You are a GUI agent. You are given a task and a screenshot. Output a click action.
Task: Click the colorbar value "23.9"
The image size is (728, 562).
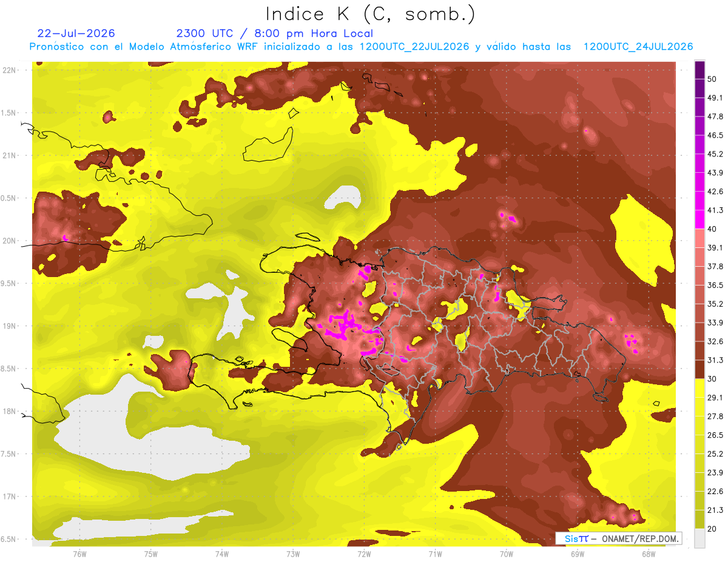(x=715, y=472)
